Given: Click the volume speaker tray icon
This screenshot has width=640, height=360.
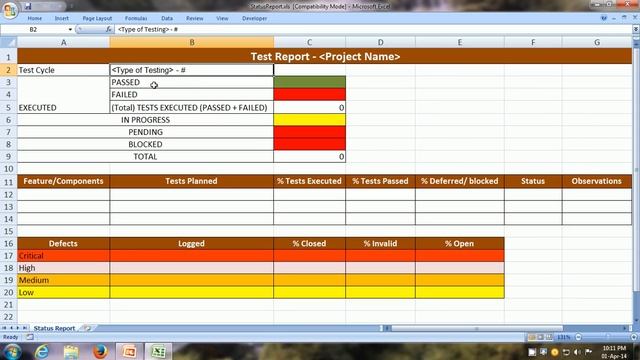Looking at the screenshot, I should pyautogui.click(x=577, y=352).
